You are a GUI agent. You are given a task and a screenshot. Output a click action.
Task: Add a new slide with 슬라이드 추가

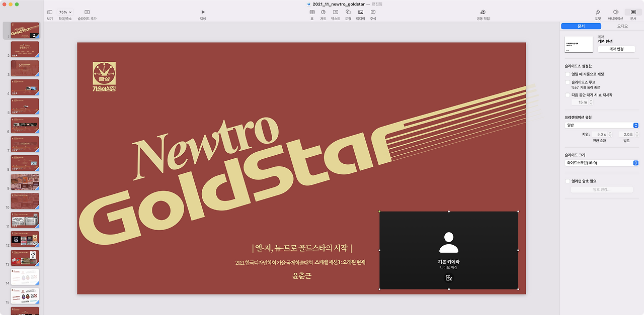tap(87, 12)
